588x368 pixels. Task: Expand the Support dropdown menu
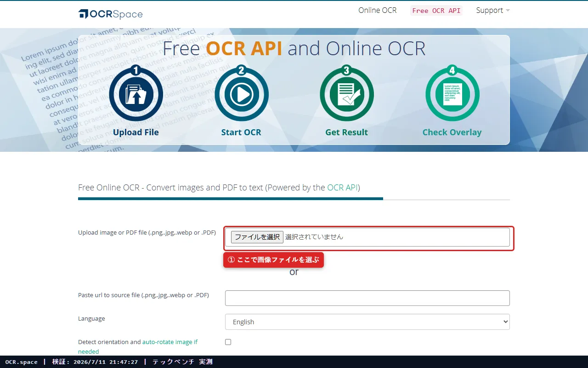point(493,10)
